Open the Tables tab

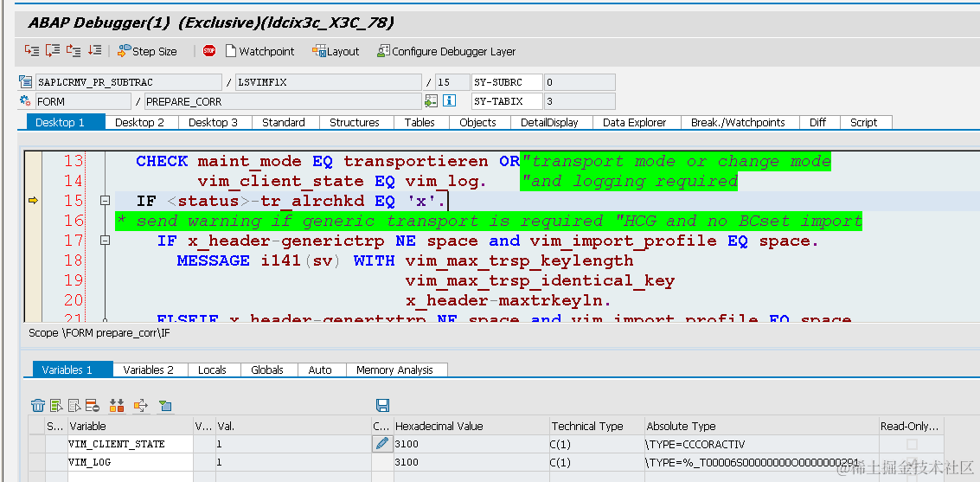[x=420, y=123]
